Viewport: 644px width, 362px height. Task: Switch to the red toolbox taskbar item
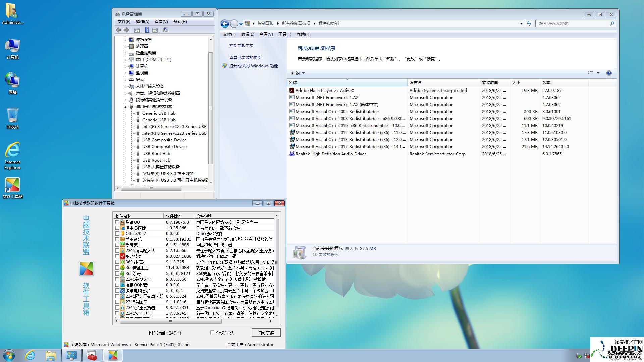pyautogui.click(x=92, y=355)
